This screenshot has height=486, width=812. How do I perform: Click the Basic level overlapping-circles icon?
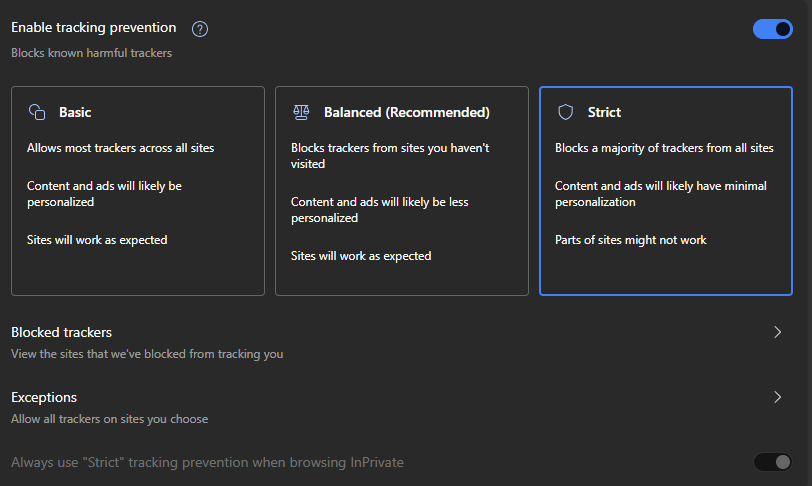[x=37, y=112]
